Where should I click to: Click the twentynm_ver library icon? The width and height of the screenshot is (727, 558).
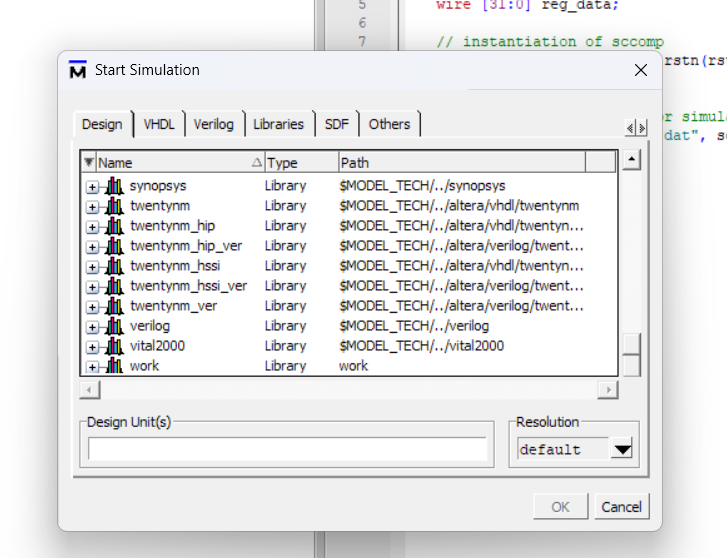tap(115, 306)
